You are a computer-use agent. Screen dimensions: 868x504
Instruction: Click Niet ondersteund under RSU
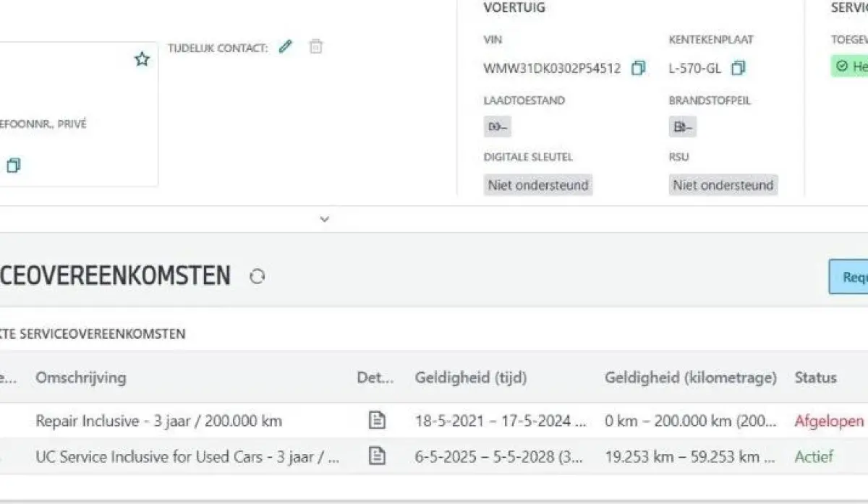point(723,185)
